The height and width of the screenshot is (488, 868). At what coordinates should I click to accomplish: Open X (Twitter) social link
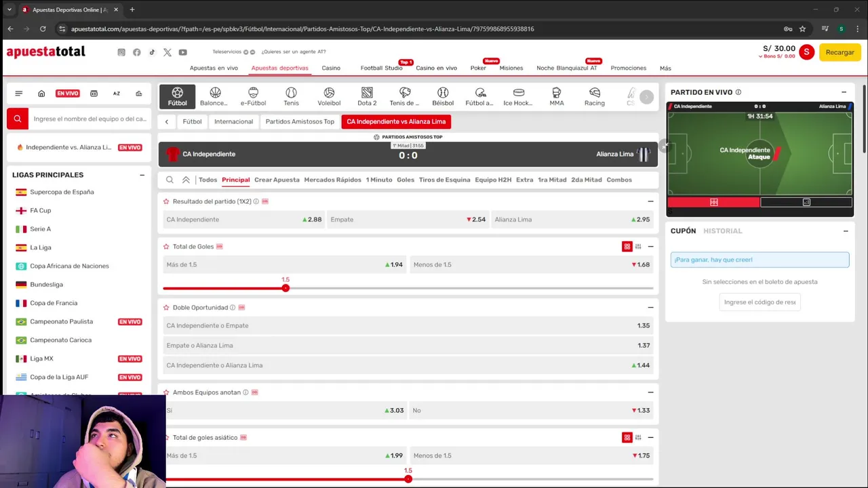point(167,52)
